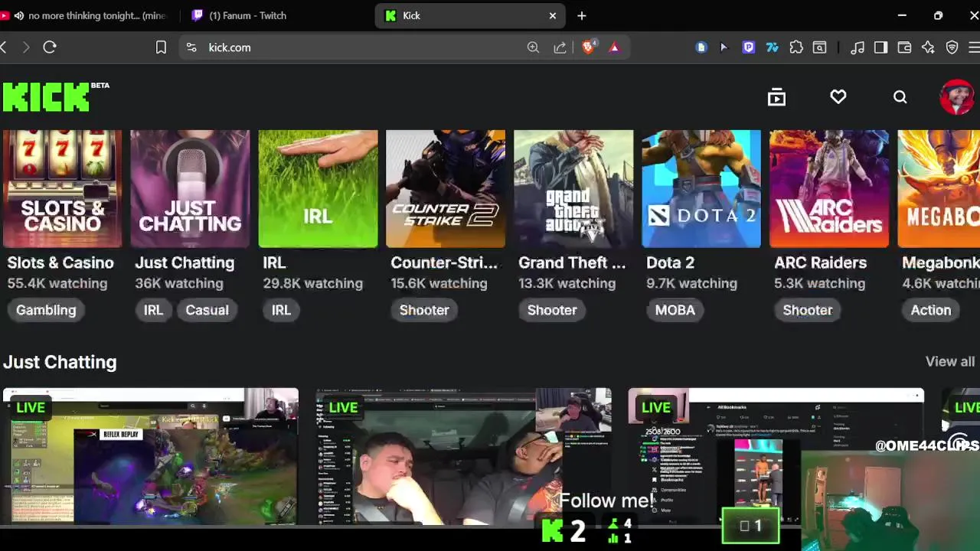980x551 pixels.
Task: Click View all for Just Chatting
Action: [950, 361]
